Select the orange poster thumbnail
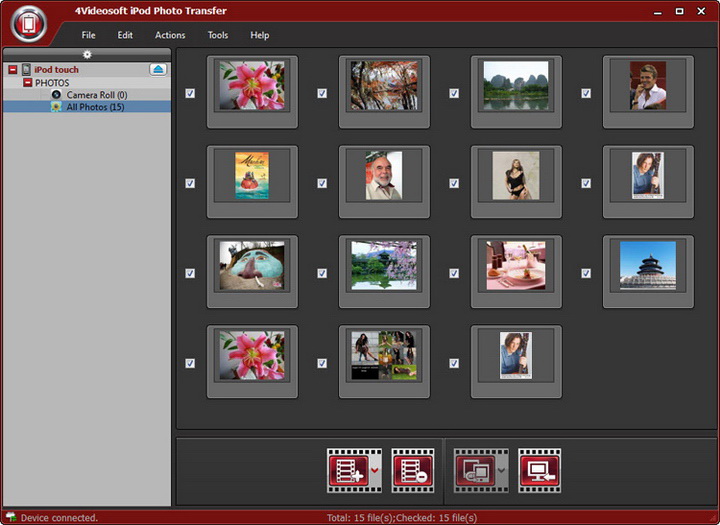This screenshot has width=720, height=525. pos(252,175)
